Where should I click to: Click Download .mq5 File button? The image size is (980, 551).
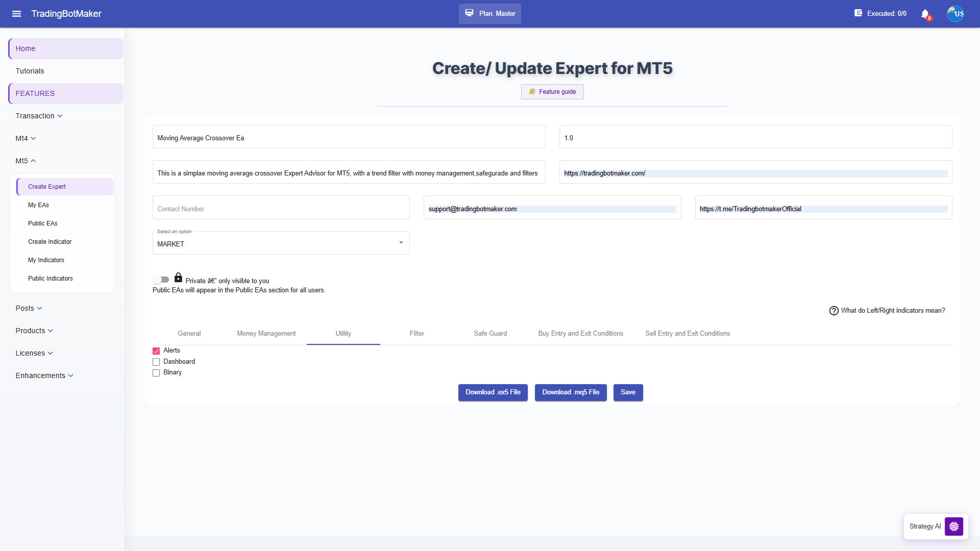tap(571, 392)
